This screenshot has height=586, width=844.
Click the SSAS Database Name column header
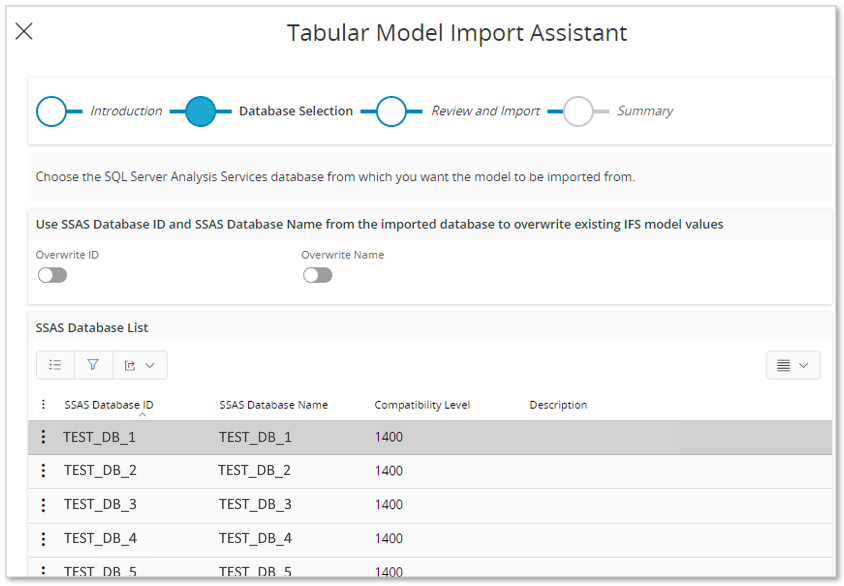tap(273, 405)
